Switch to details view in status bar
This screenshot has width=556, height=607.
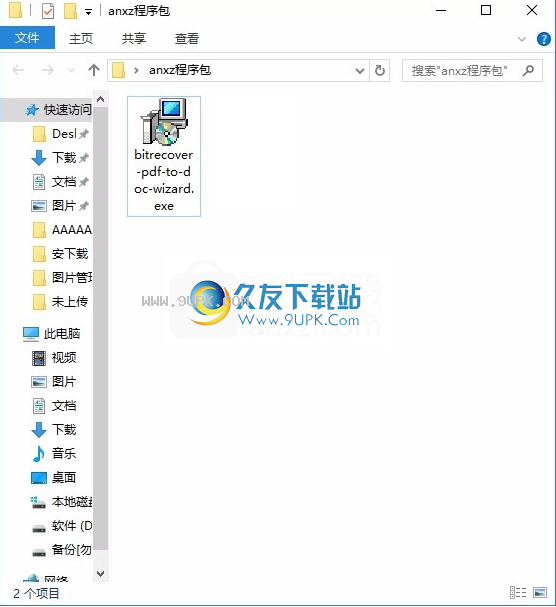518,592
